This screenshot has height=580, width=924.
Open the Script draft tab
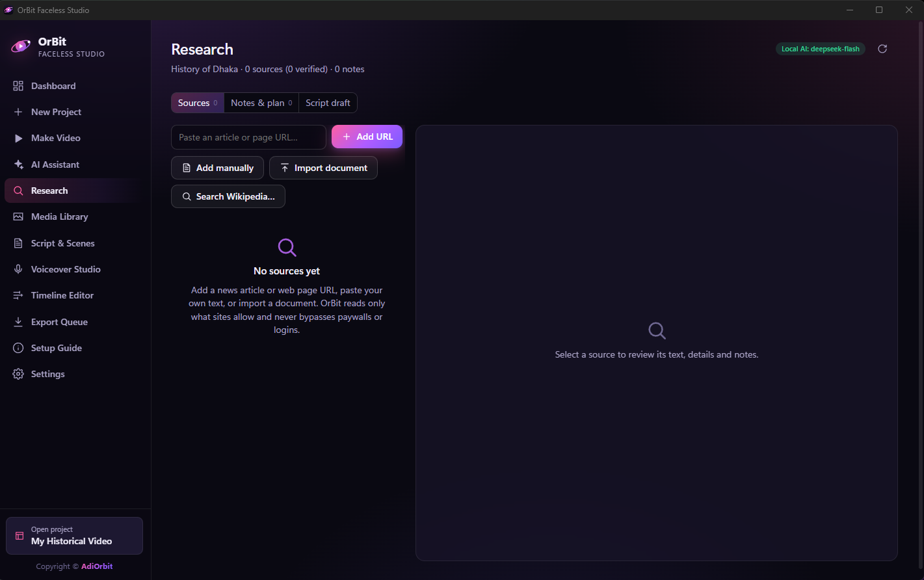(x=328, y=103)
